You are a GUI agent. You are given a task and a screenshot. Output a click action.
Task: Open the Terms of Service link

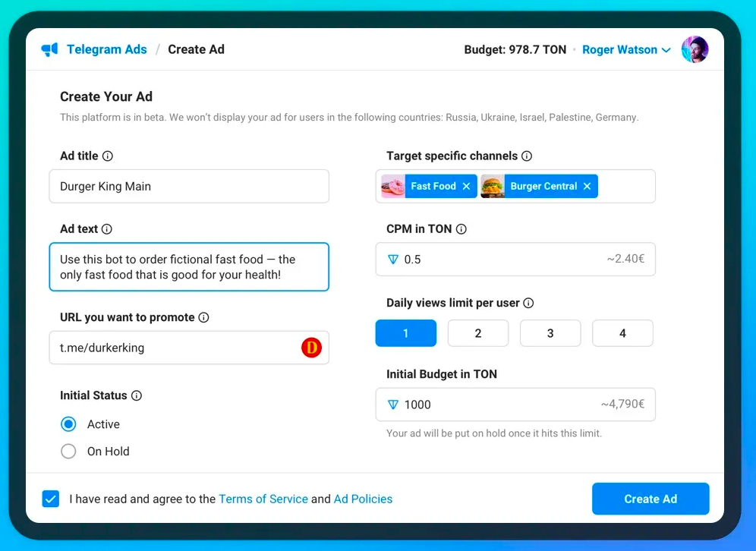263,499
